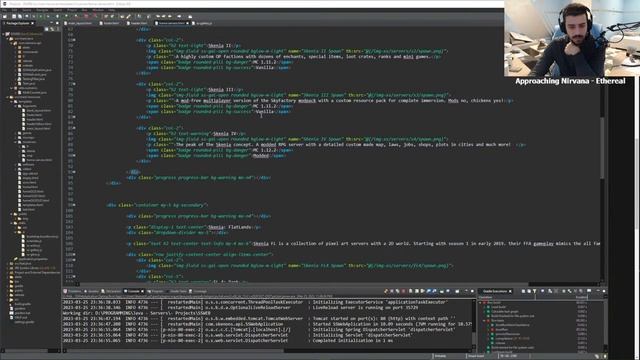Open the Javadoc tab
This screenshot has width=640, height=360.
(x=91, y=291)
